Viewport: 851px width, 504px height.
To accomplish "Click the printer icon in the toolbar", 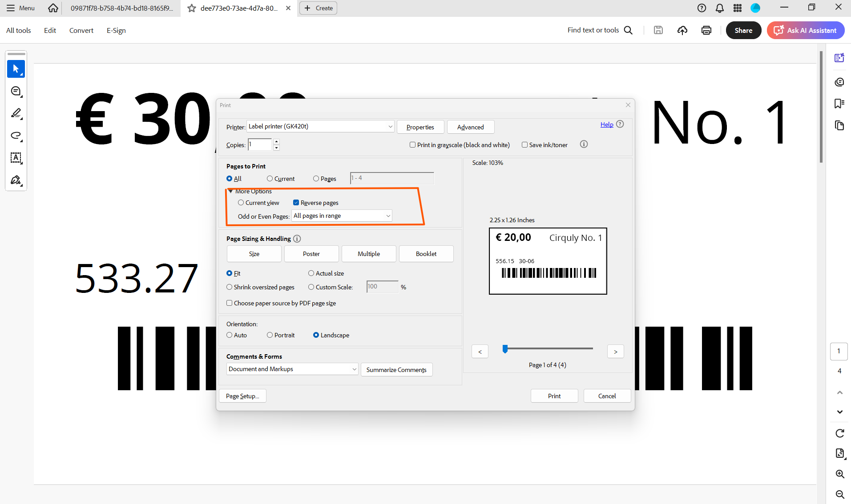I will pyautogui.click(x=706, y=30).
